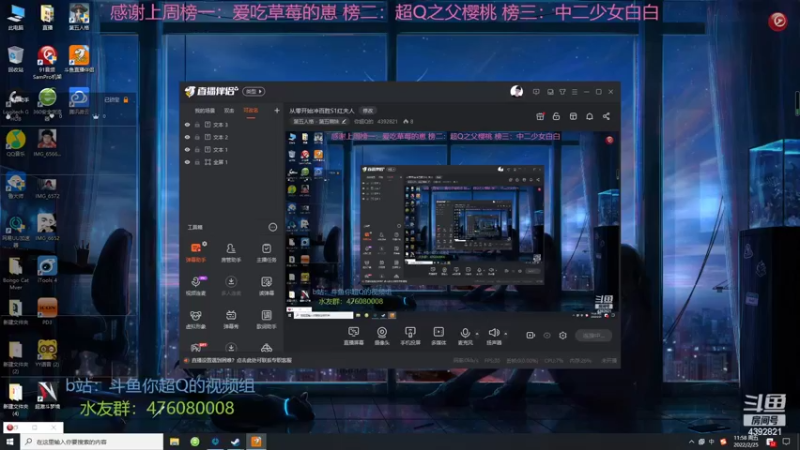This screenshot has width=800, height=450.
Task: Click the 第五人格 category tag
Action: (317, 121)
